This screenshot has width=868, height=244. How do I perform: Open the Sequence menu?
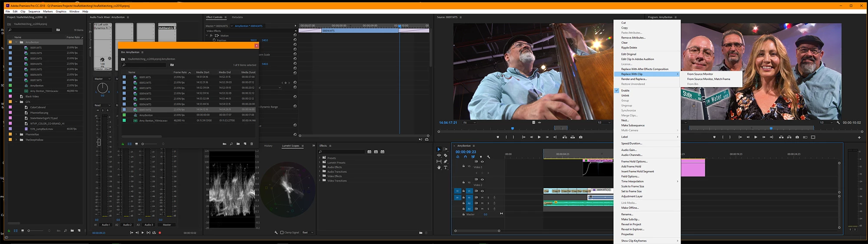34,12
